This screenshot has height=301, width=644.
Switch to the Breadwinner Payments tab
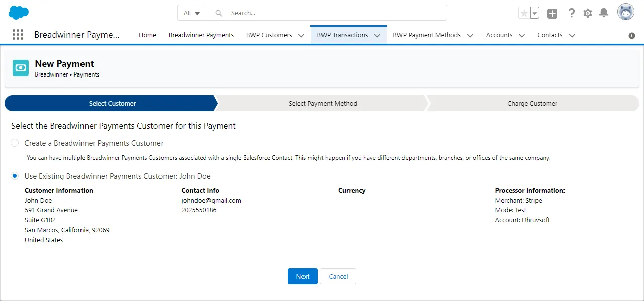click(201, 35)
